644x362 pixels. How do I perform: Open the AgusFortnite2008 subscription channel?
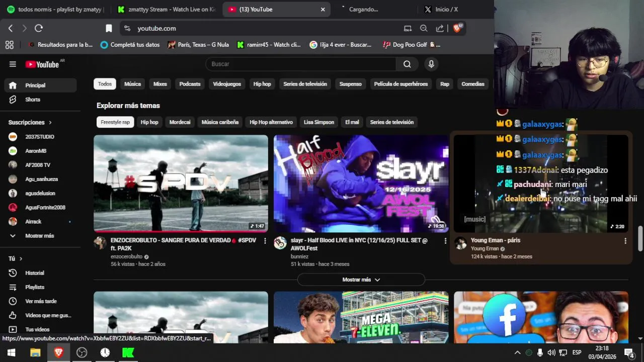pos(40,208)
